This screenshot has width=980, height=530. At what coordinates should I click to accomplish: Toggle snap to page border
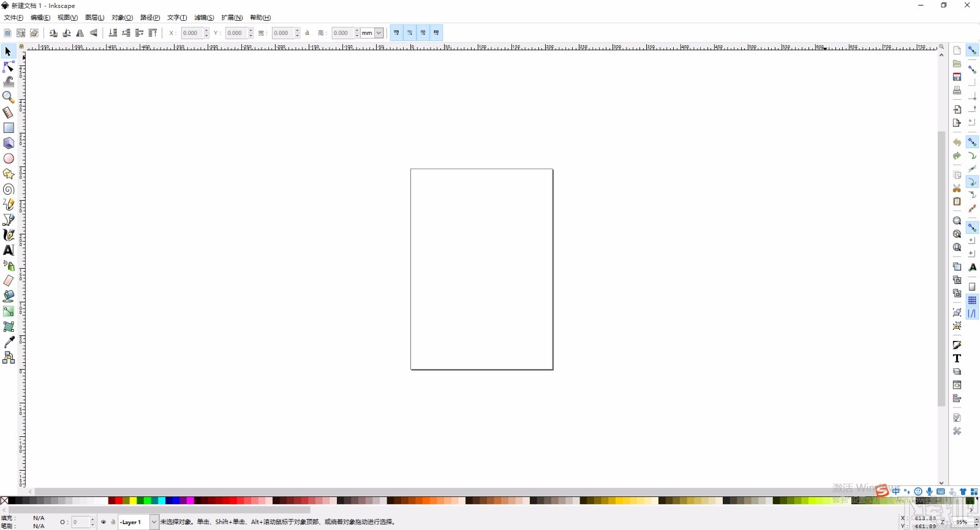(972, 287)
